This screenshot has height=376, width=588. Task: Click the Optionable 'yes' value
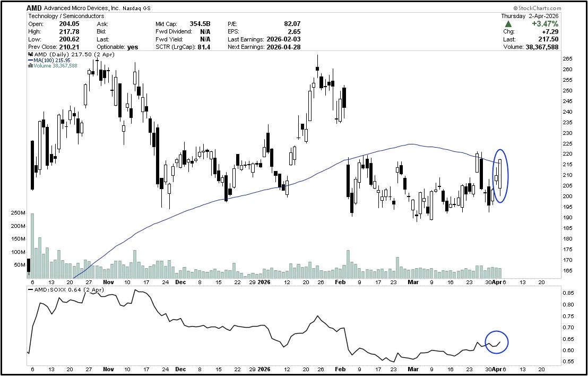[132, 47]
